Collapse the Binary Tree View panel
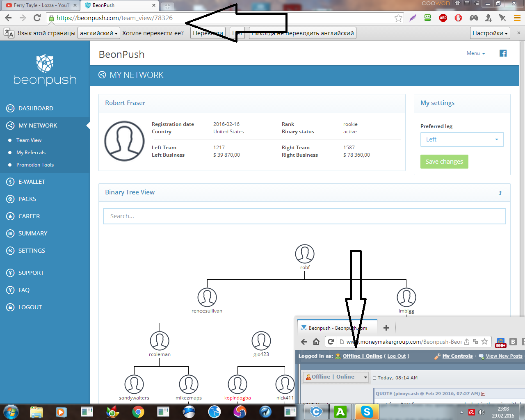 pyautogui.click(x=500, y=193)
